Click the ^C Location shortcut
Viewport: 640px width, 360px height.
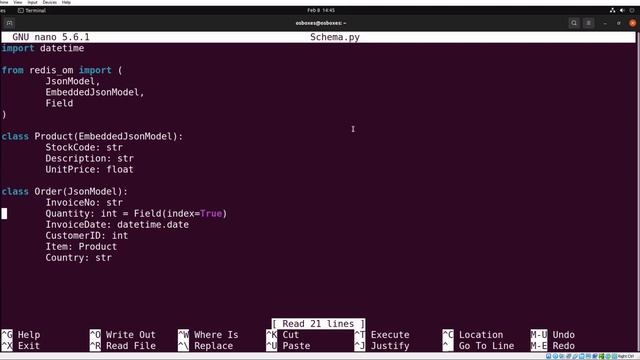click(x=473, y=335)
